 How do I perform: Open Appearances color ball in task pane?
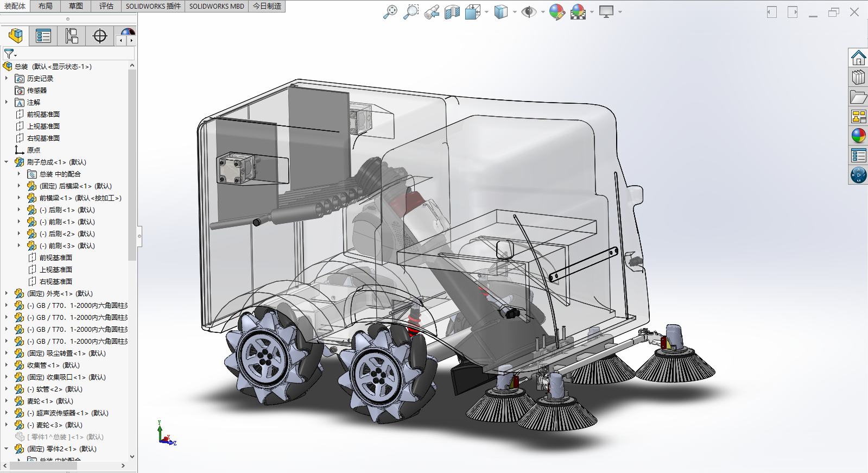[x=858, y=136]
